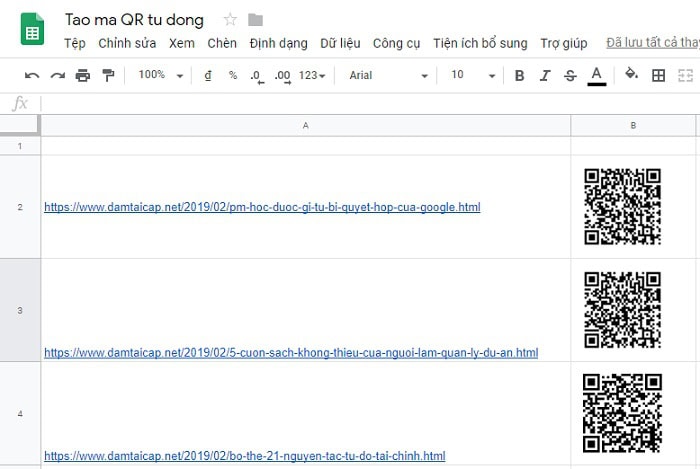The image size is (700, 469).
Task: Format as percent
Action: coord(233,75)
